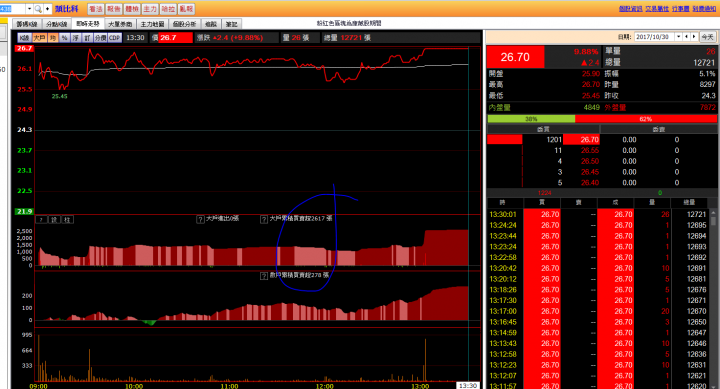Image resolution: width=720 pixels, height=389 pixels.
Task: Switch to the 即時走勢 tab
Action: tap(88, 24)
